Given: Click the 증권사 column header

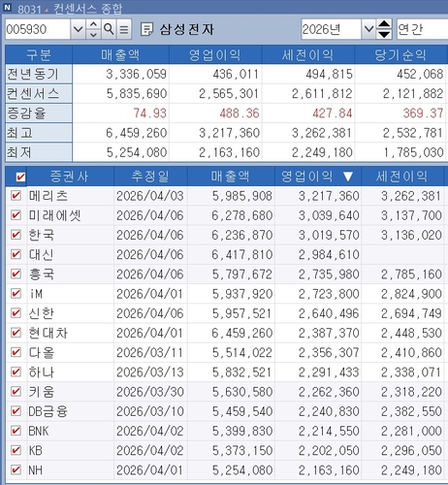Looking at the screenshot, I should [x=70, y=177].
